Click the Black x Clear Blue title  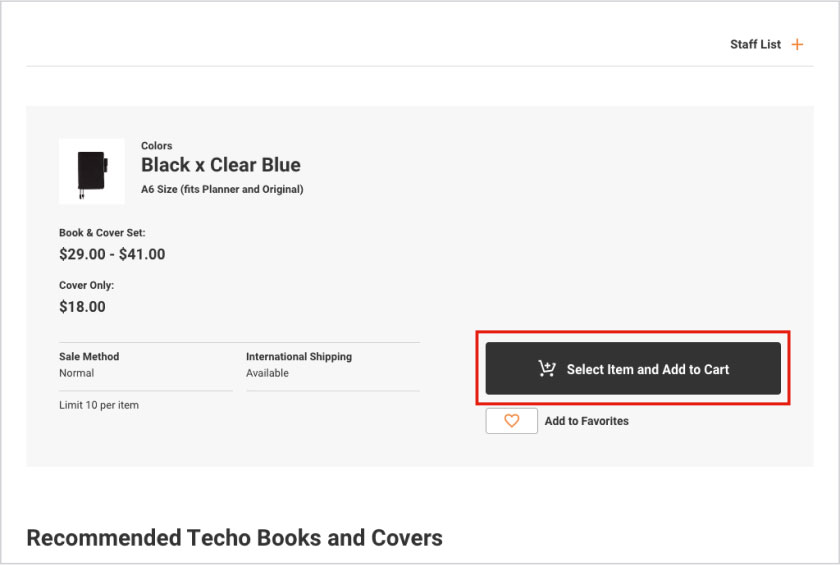click(x=220, y=165)
